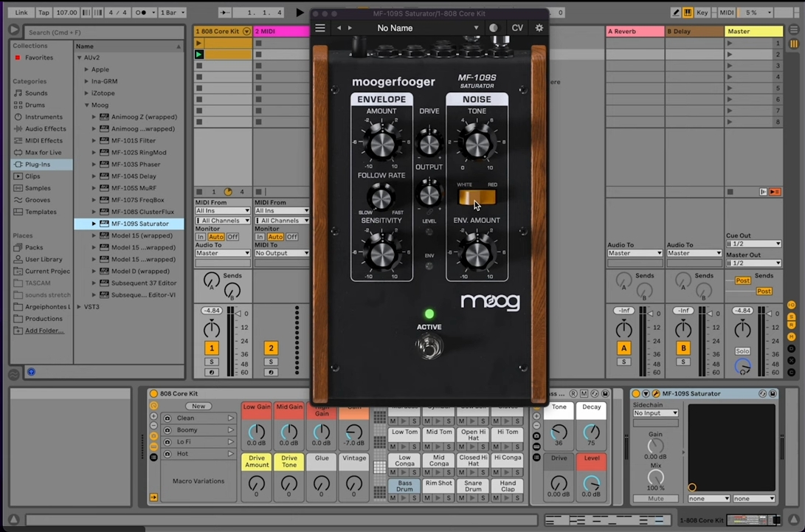
Task: Toggle the computer MIDI keyboard icon
Action: pos(688,13)
